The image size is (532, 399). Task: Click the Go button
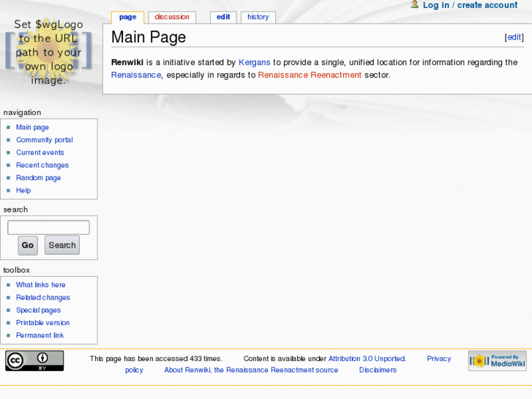click(28, 245)
